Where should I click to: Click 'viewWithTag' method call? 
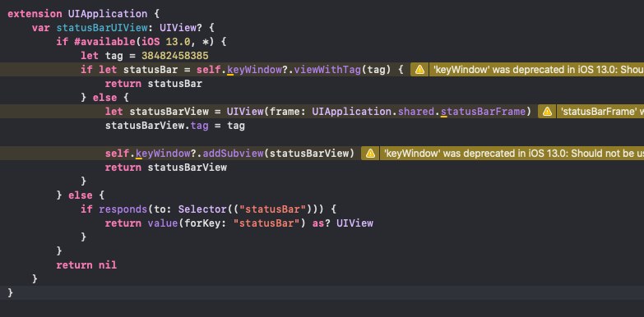point(327,70)
